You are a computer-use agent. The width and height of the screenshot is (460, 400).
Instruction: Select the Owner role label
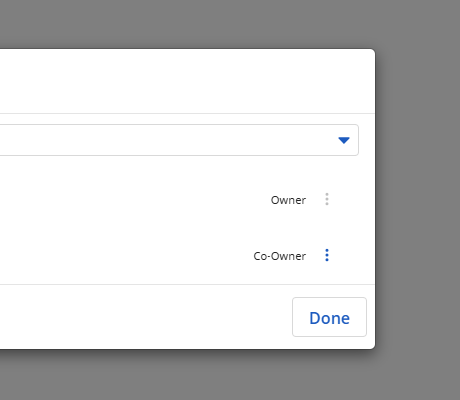pyautogui.click(x=288, y=200)
